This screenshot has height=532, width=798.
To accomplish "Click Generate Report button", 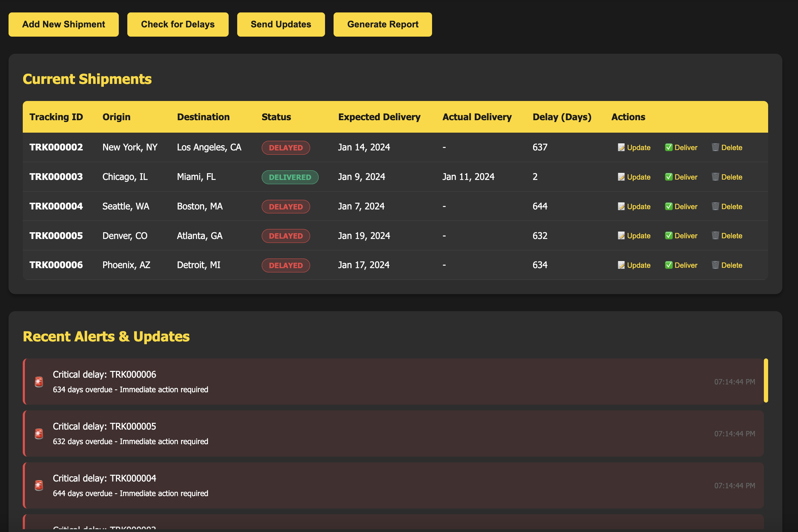I will click(383, 25).
